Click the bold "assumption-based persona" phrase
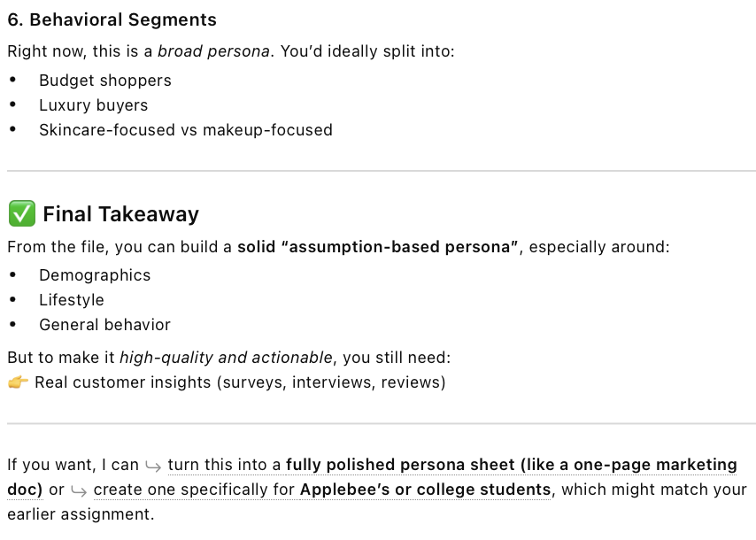The width and height of the screenshot is (756, 540). point(378,247)
